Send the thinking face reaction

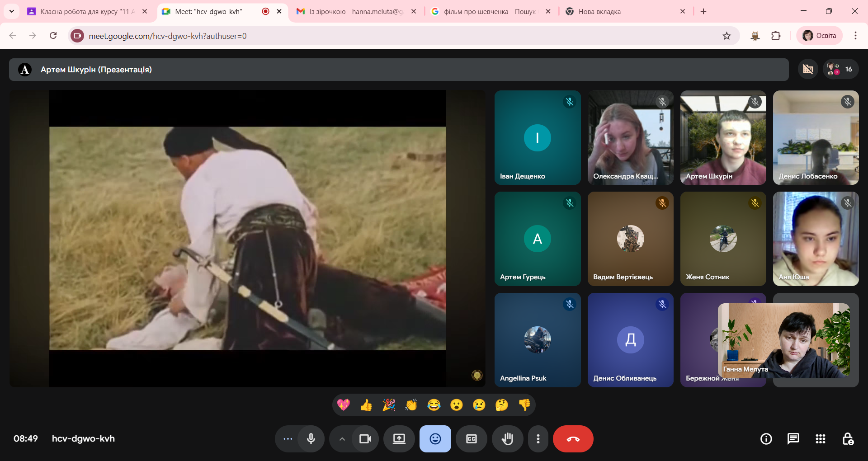[x=502, y=405]
